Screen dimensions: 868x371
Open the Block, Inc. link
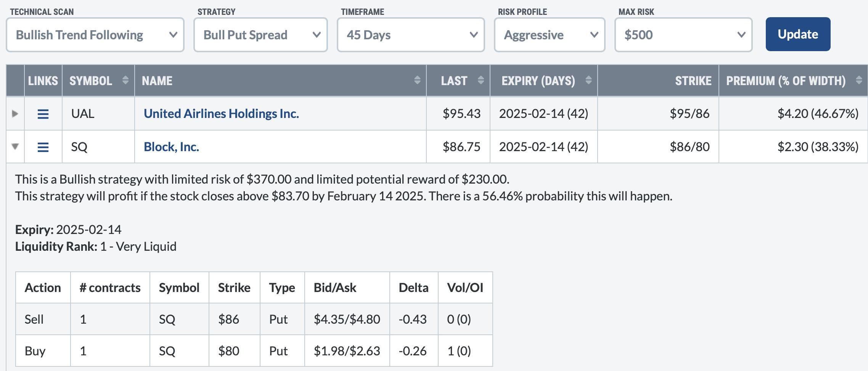(171, 147)
